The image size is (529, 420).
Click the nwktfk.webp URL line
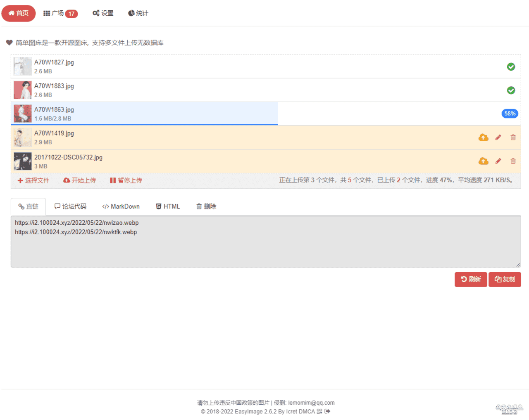click(x=76, y=232)
